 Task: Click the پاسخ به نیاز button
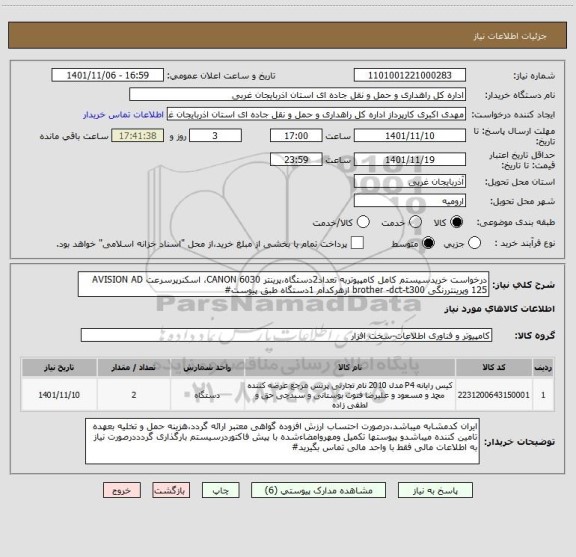tap(435, 490)
